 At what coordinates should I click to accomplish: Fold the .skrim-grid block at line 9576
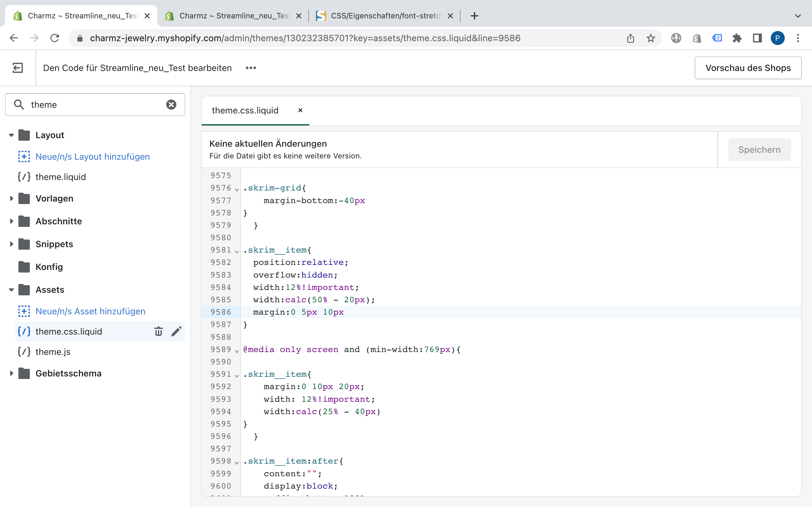237,189
